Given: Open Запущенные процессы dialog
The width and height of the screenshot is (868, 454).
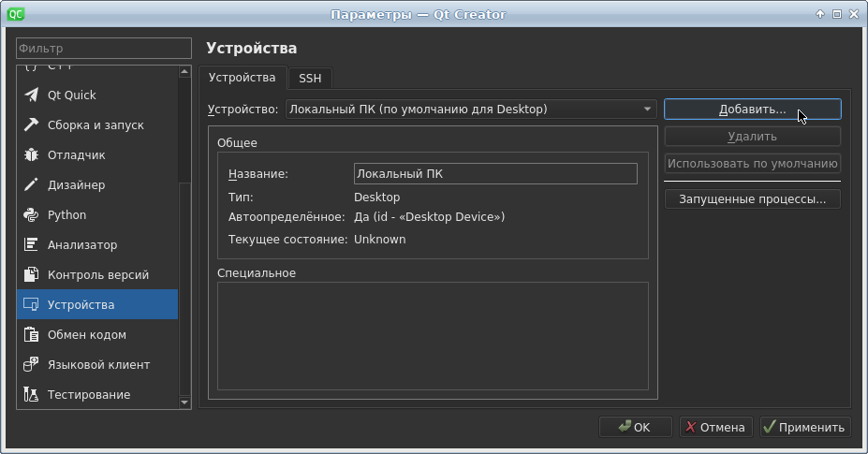Looking at the screenshot, I should [x=752, y=199].
